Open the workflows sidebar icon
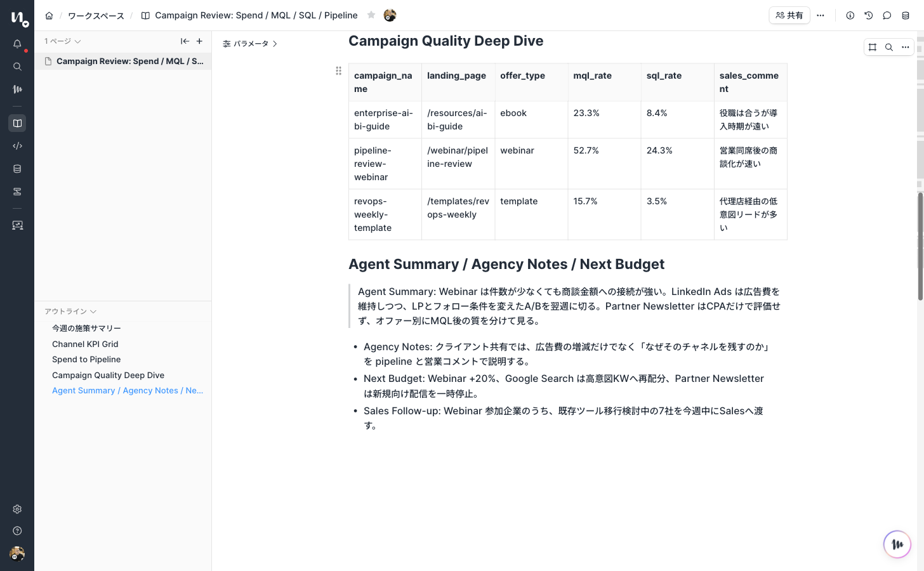 17,192
